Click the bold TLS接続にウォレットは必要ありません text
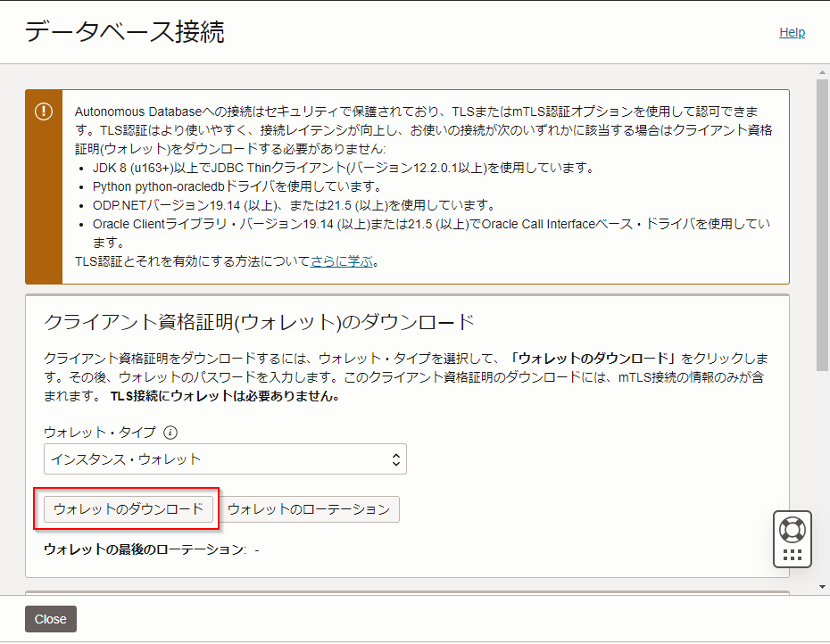The height and width of the screenshot is (644, 830). click(224, 397)
